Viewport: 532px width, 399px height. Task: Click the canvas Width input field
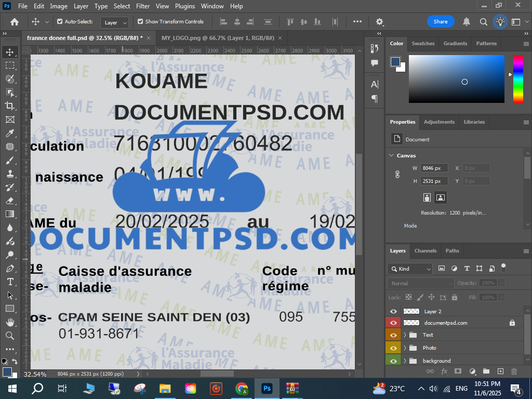tap(434, 168)
